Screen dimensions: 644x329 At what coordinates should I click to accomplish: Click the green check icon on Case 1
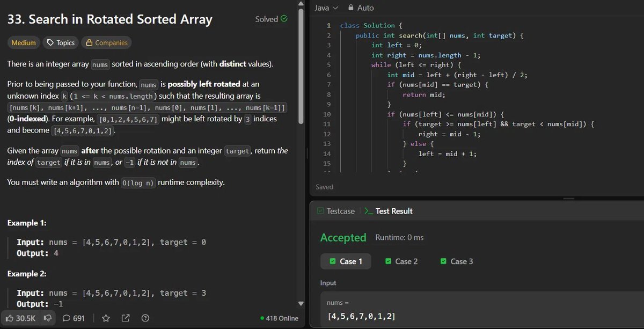332,261
